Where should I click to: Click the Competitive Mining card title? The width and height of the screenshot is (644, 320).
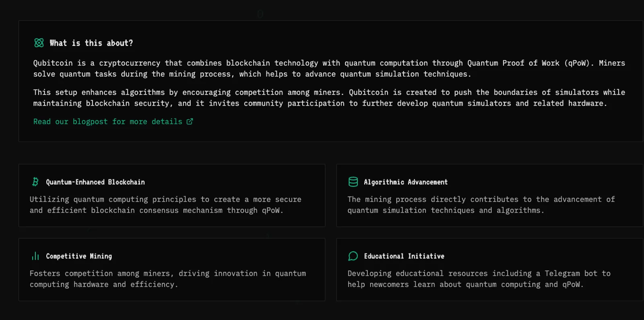(79, 256)
